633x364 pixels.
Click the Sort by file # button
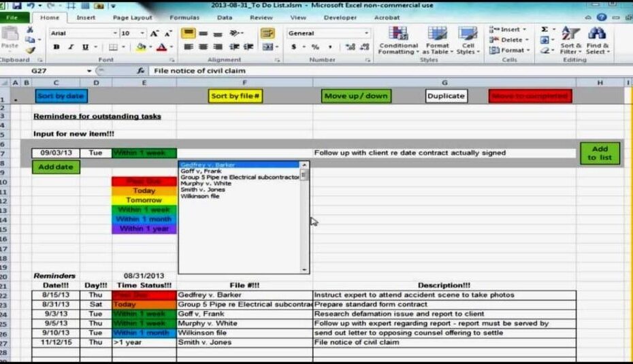click(236, 96)
